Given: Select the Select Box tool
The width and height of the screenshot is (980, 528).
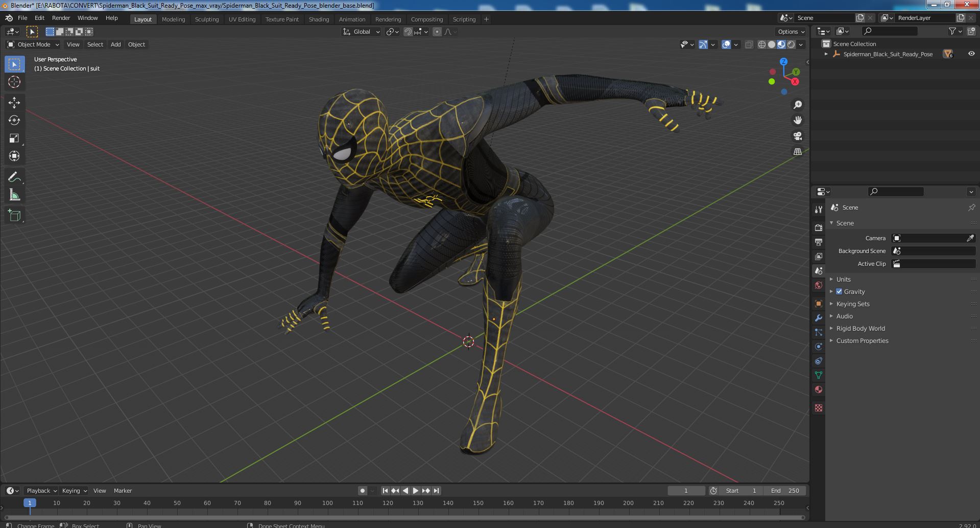Looking at the screenshot, I should (14, 64).
